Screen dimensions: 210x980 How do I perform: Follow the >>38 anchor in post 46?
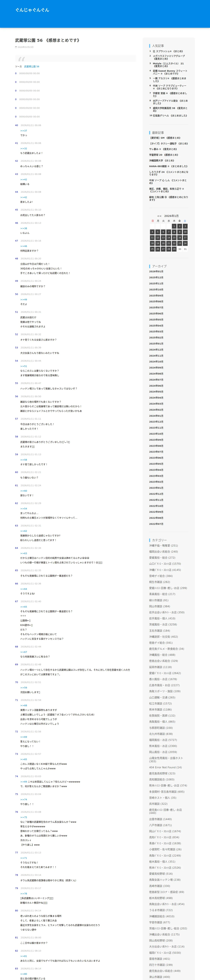pyautogui.click(x=24, y=228)
